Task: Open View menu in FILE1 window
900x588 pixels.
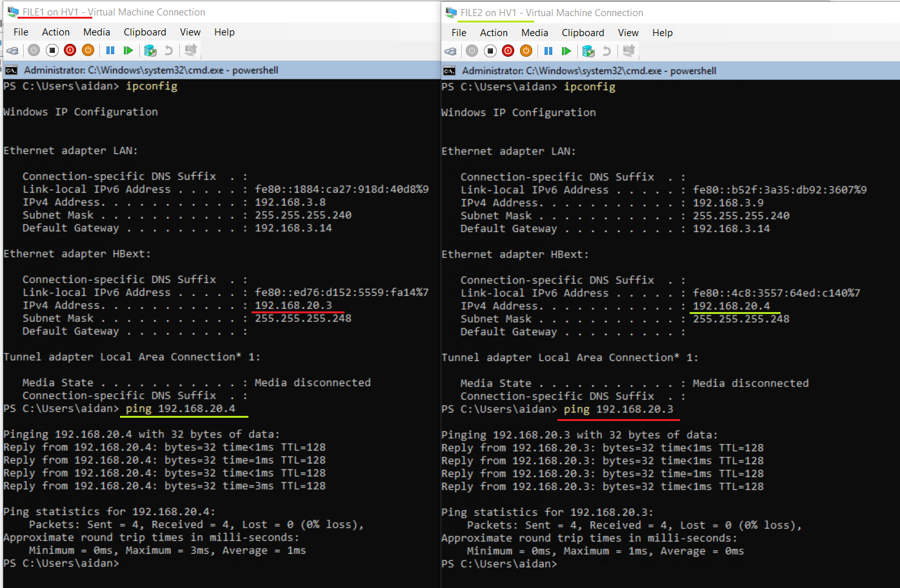Action: pyautogui.click(x=190, y=32)
